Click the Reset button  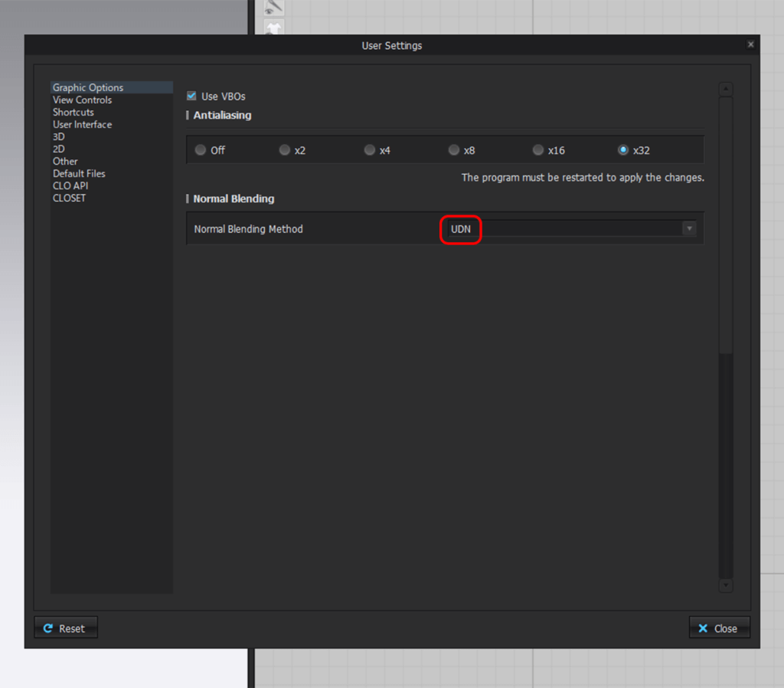pos(66,627)
